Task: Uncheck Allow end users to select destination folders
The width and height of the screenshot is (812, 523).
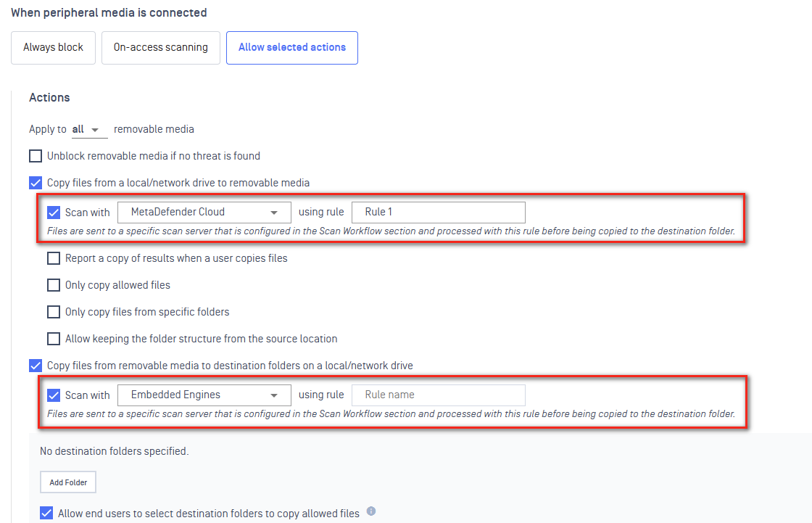Action: coord(46,513)
